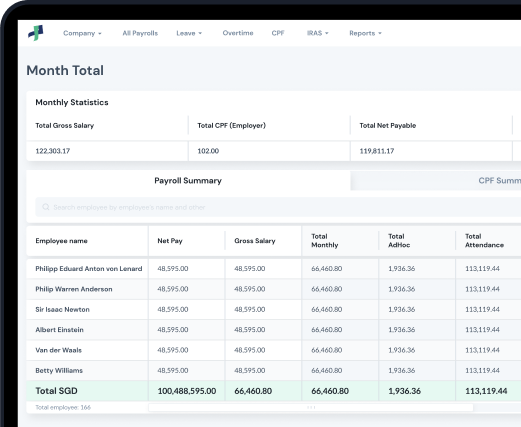Select employee Sir Isaac Newton

(62, 309)
